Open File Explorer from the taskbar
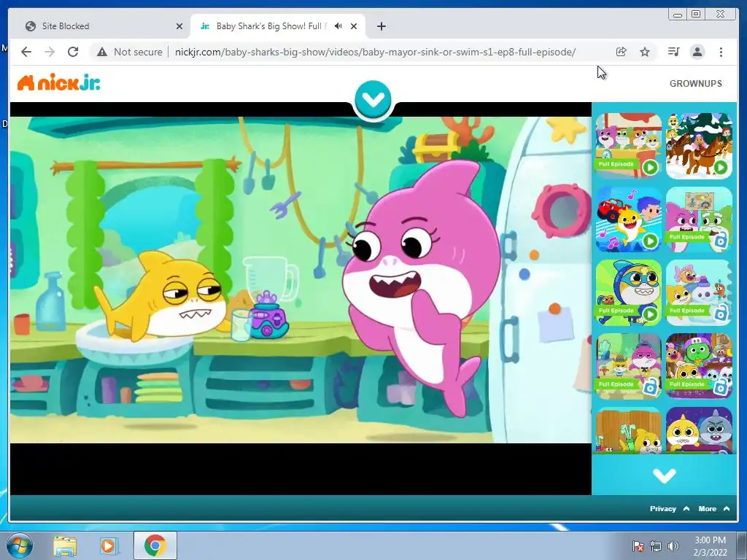This screenshot has width=747, height=560. pyautogui.click(x=65, y=545)
